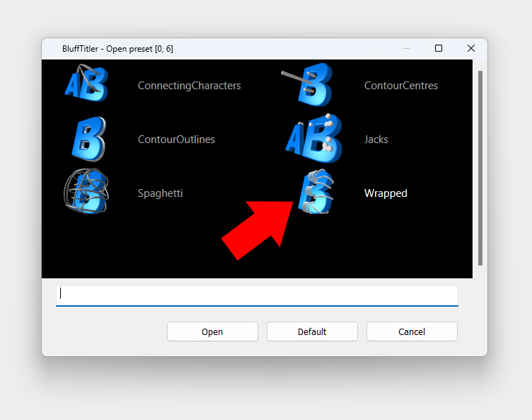
Task: Cancel the Open preset dialog
Action: 412,331
